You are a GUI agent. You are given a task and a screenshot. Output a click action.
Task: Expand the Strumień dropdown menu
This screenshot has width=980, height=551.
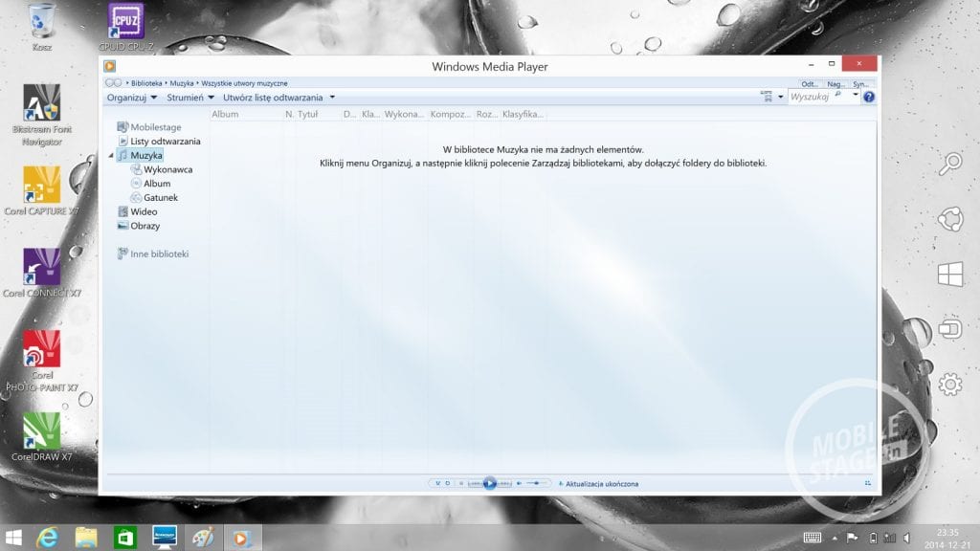pyautogui.click(x=189, y=97)
